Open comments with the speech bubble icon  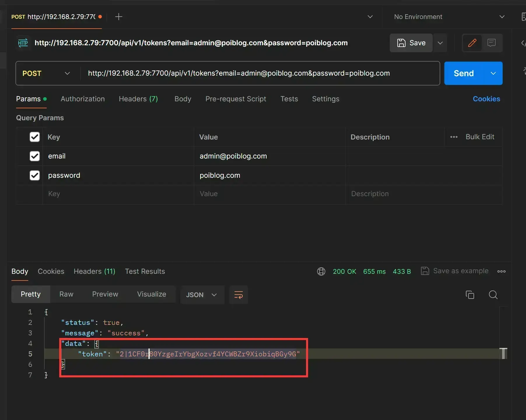coord(492,43)
